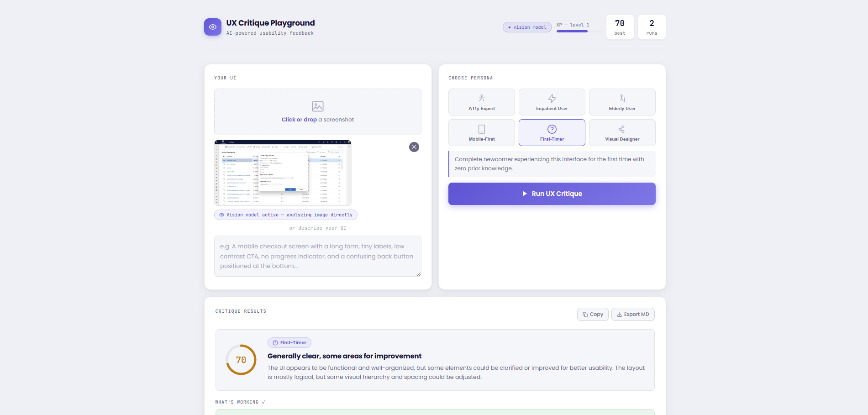868x415 pixels.
Task: Click the 'or describe your UI' divider text
Action: (318, 228)
